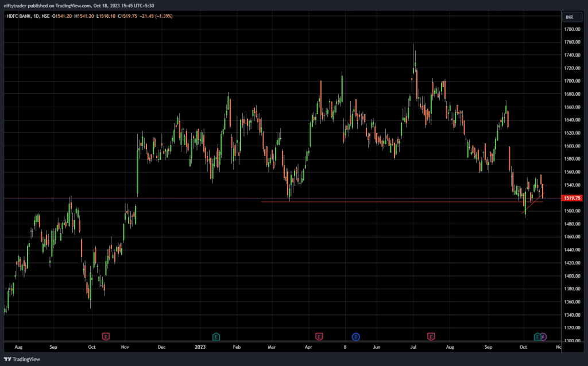Viewport: 588px width, 366px height.
Task: Click the Feb label on the time axis
Action: 237,347
